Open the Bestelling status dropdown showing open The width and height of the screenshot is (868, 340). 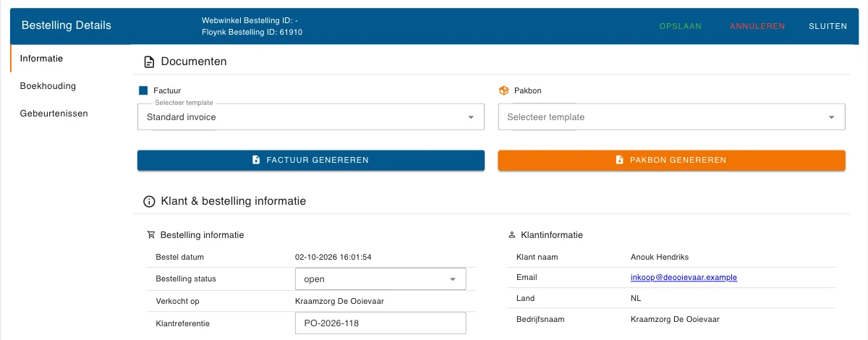coord(380,279)
